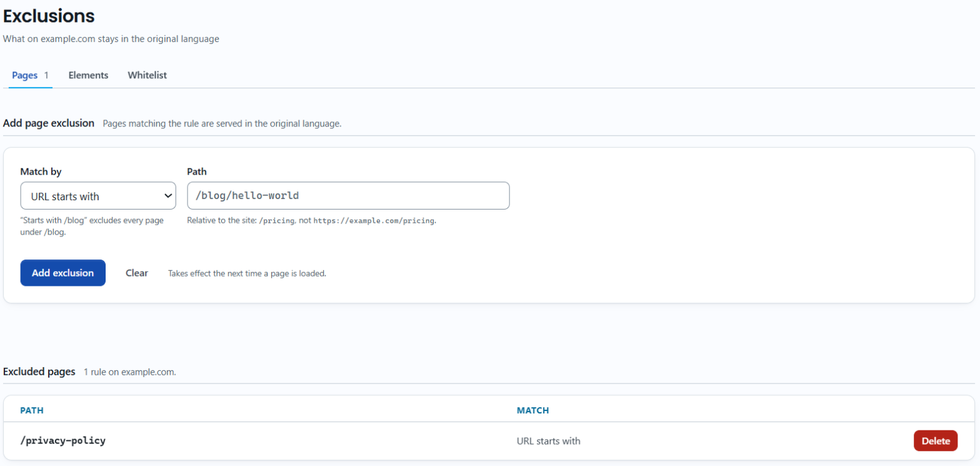Click the 'Relative to the site' hint text
980x466 pixels.
coord(312,221)
